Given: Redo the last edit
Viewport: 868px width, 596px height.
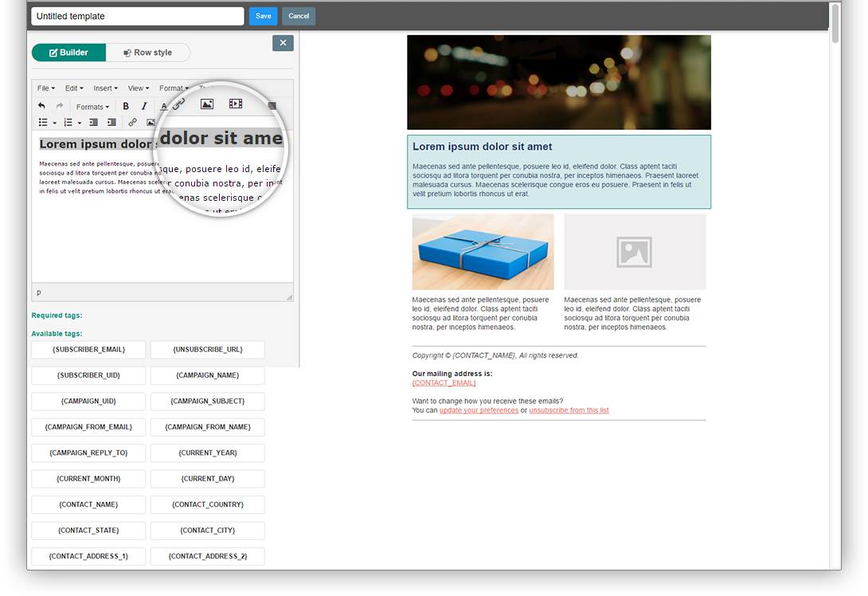Looking at the screenshot, I should 60,106.
